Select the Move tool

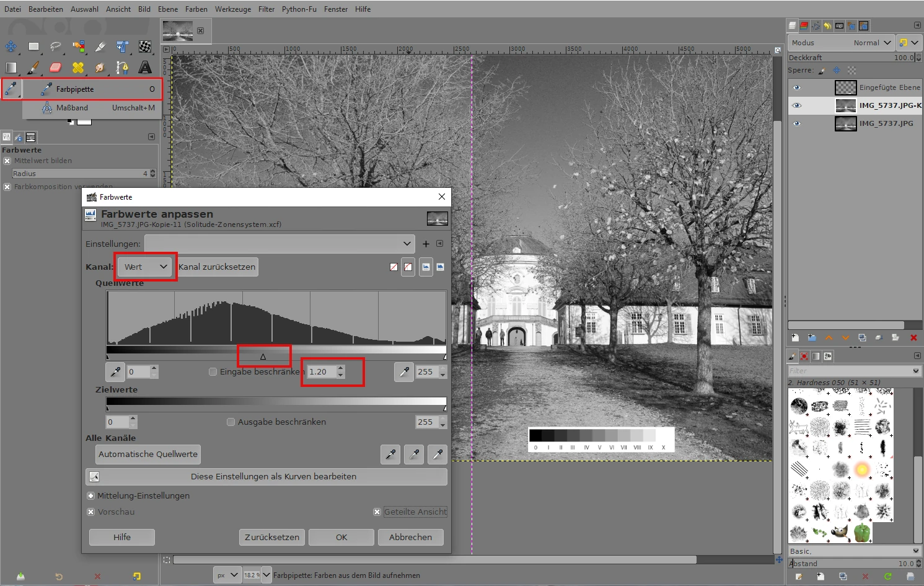tap(11, 47)
